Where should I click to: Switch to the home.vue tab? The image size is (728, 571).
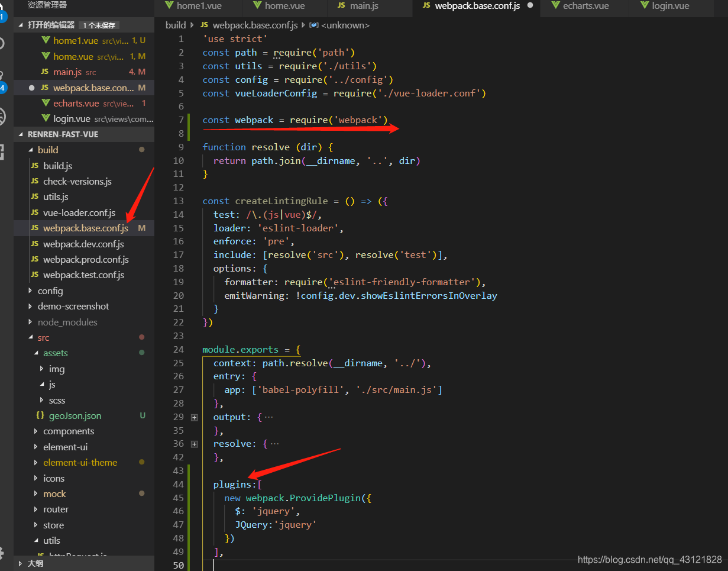[284, 6]
